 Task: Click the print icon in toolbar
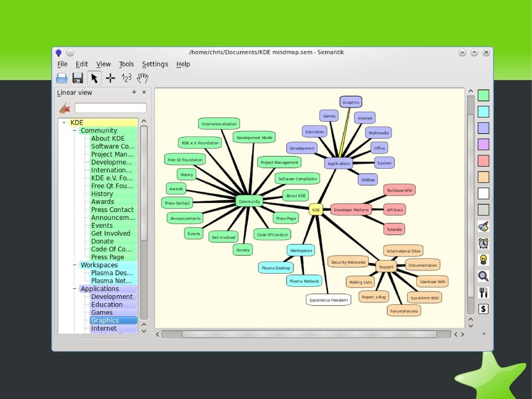point(62,78)
